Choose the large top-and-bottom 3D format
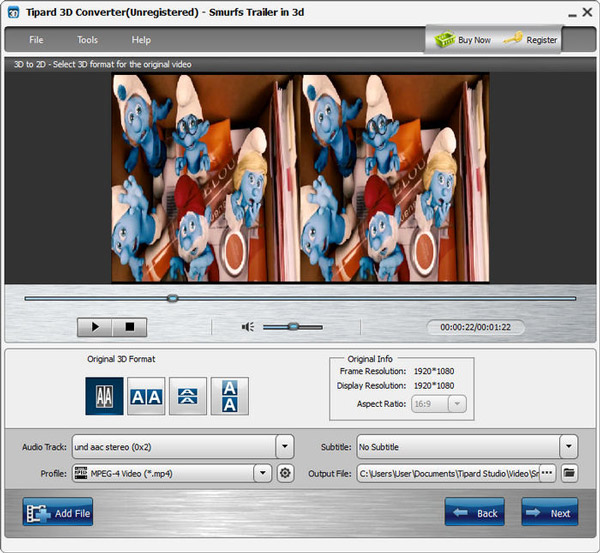The height and width of the screenshot is (553, 600). (230, 396)
